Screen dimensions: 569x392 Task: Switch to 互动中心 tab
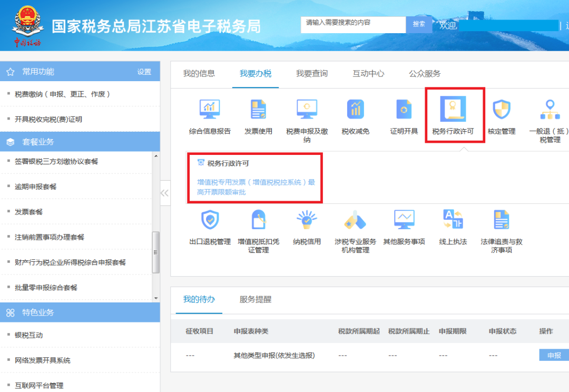368,73
